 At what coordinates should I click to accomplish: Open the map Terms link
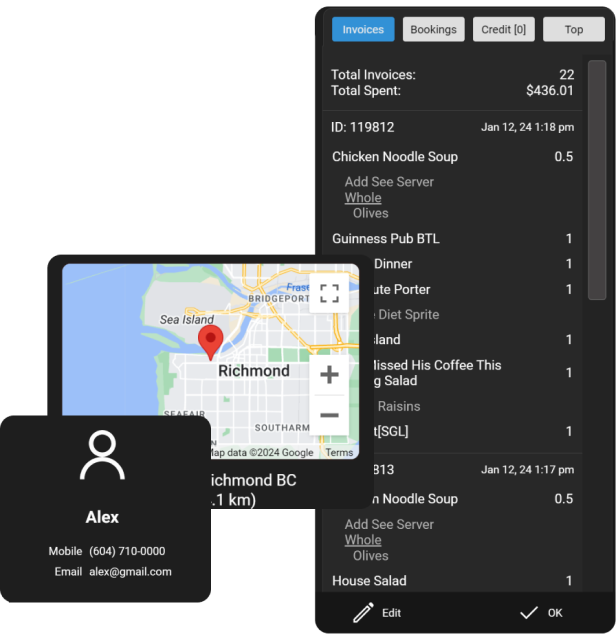339,453
